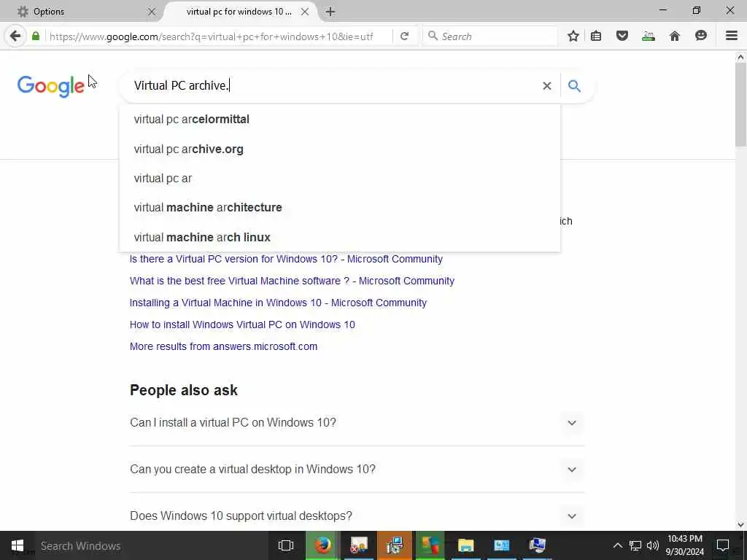Reload the page with the refresh icon
Image resolution: width=747 pixels, height=560 pixels.
(x=404, y=36)
